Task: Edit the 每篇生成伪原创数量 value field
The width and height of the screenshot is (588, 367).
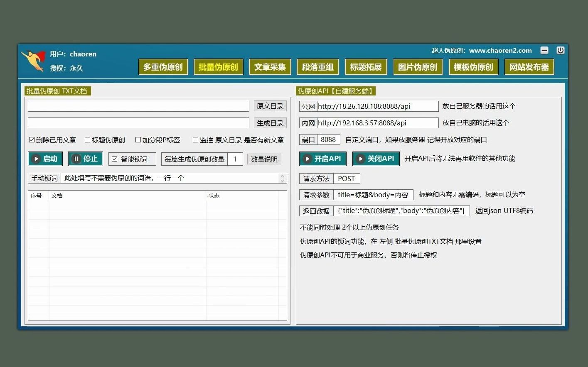Action: 235,159
